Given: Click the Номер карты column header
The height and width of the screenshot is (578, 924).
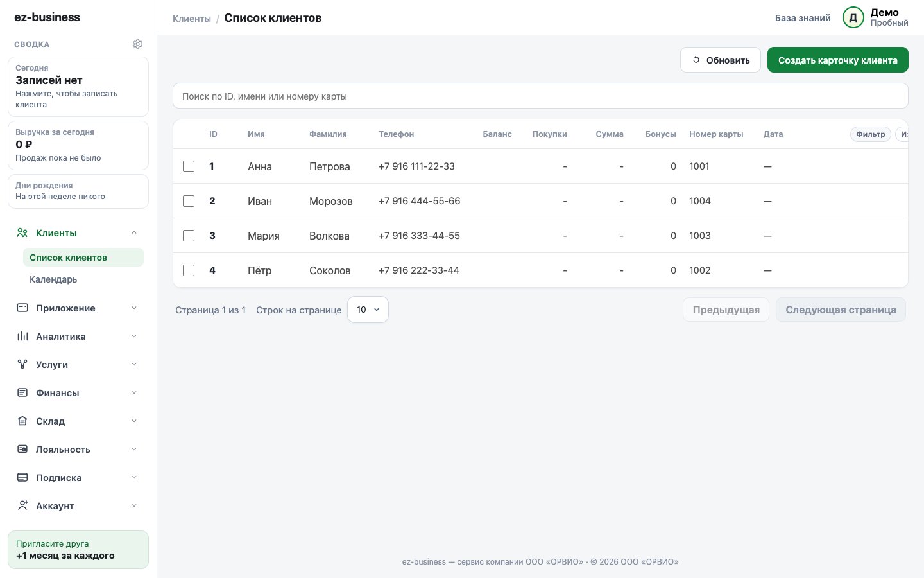Looking at the screenshot, I should (x=716, y=134).
